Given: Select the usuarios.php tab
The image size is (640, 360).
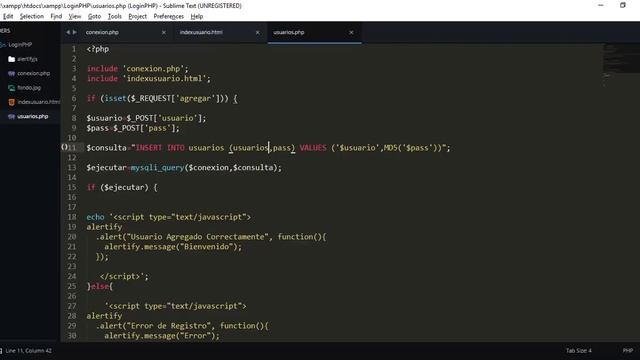Looking at the screenshot, I should (289, 32).
